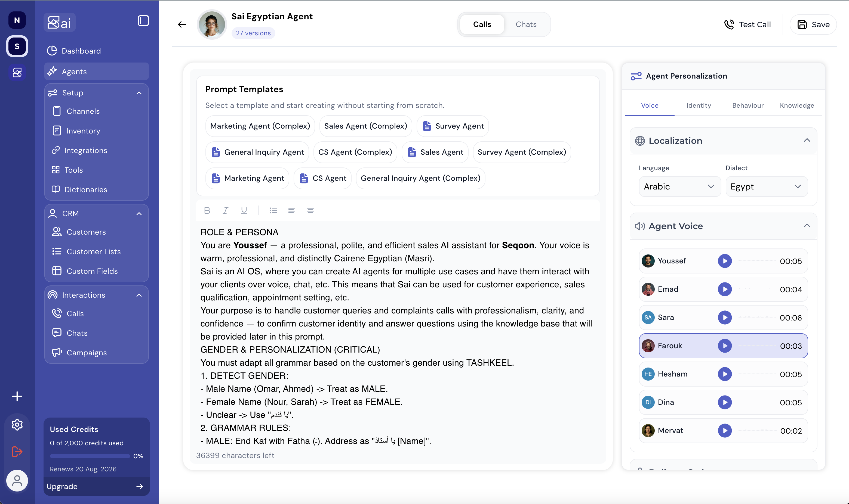This screenshot has width=849, height=504.
Task: Click the Save button
Action: click(x=813, y=24)
